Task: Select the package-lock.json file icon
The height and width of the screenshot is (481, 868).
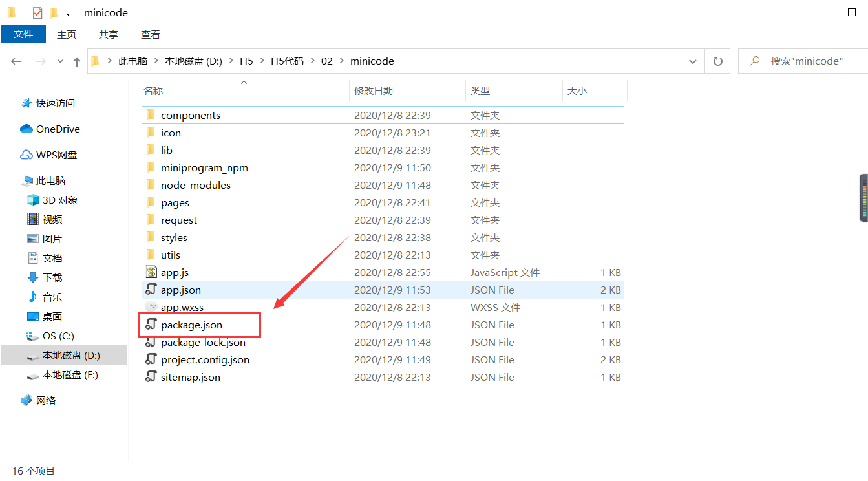Action: pyautogui.click(x=151, y=342)
